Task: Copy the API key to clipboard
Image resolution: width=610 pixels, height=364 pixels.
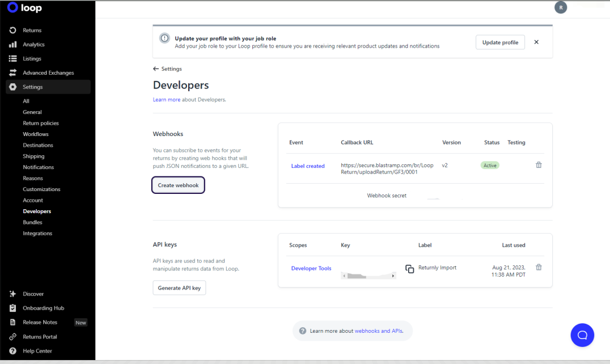Action: tap(410, 269)
